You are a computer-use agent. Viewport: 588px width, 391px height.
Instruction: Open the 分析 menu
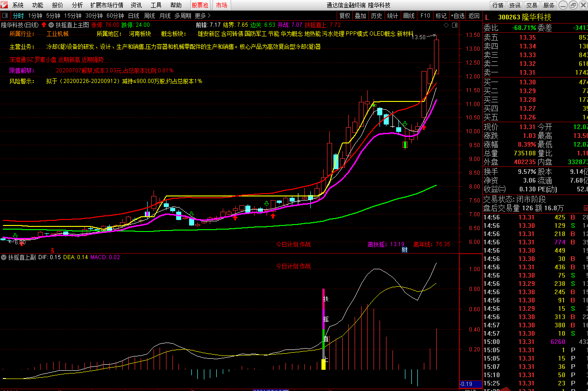click(x=77, y=5)
